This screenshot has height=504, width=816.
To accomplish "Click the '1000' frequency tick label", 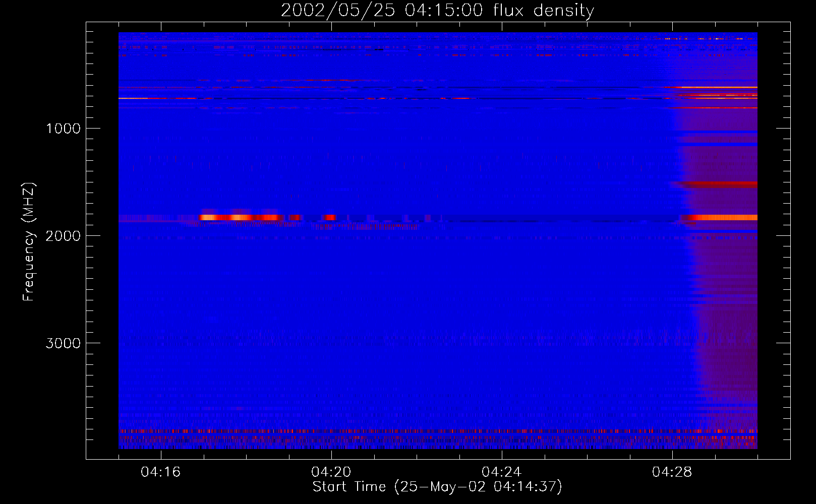I will coord(63,129).
